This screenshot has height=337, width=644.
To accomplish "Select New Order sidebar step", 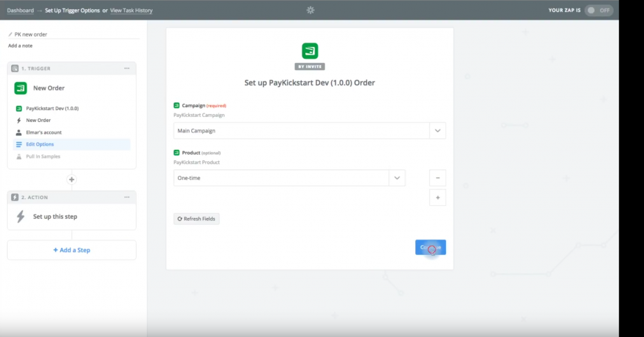I will point(38,121).
